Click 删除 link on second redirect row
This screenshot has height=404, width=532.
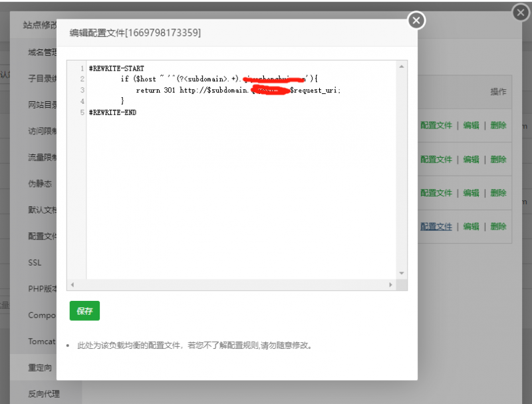click(x=498, y=159)
